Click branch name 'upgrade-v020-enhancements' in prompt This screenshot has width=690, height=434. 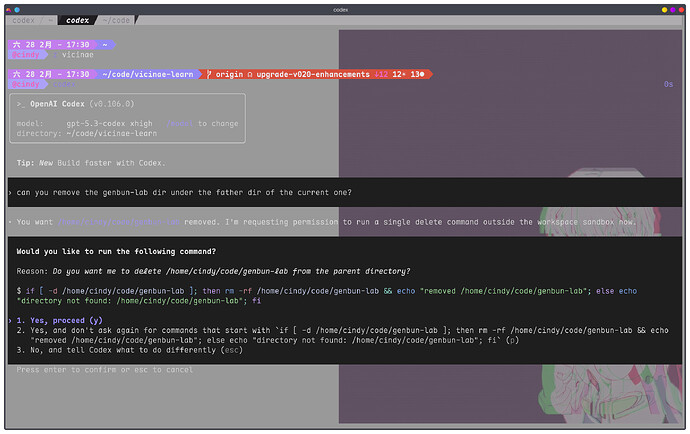tap(313, 74)
